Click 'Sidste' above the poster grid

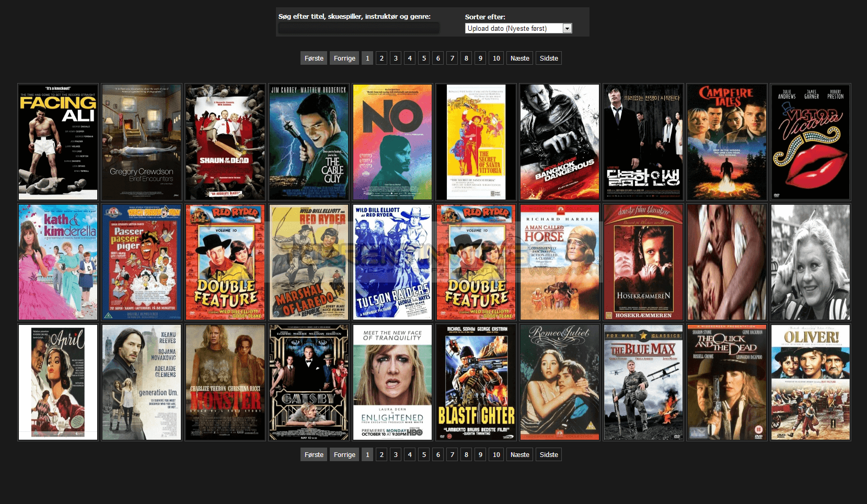pyautogui.click(x=549, y=58)
